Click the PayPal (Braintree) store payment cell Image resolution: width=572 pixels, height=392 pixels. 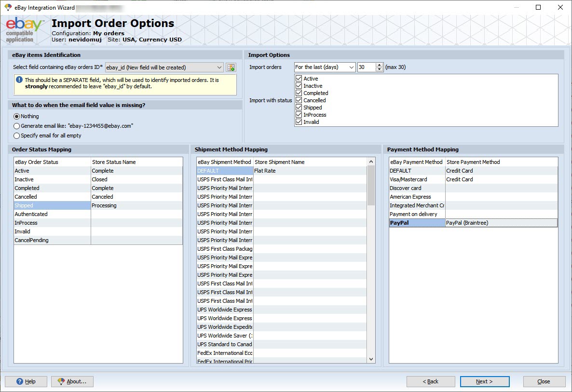click(x=502, y=223)
